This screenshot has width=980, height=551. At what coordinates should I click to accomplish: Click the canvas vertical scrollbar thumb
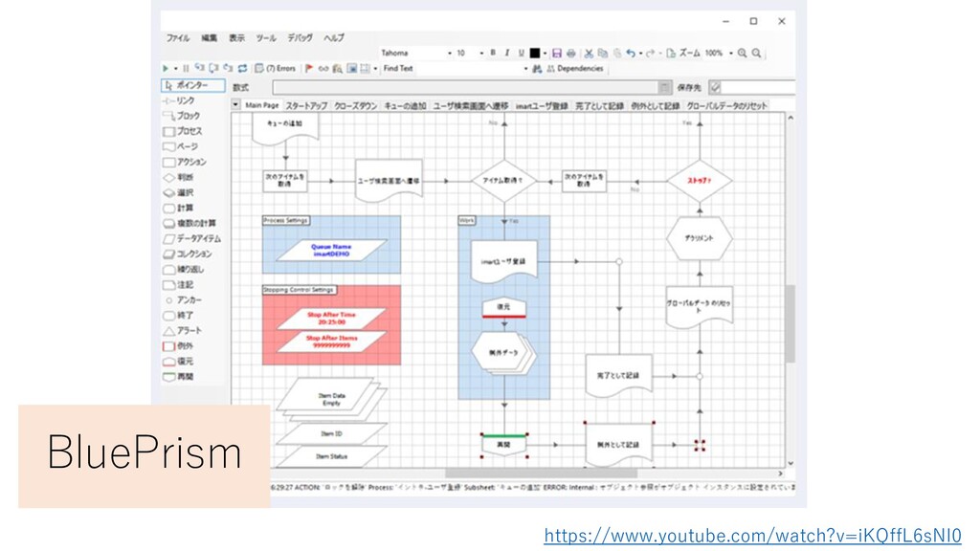point(790,323)
